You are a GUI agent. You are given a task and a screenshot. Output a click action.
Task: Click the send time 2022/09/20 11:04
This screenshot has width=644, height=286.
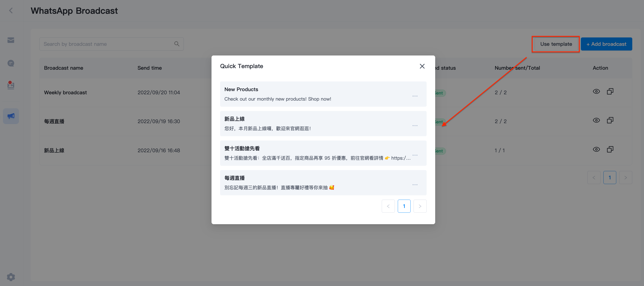tap(159, 92)
